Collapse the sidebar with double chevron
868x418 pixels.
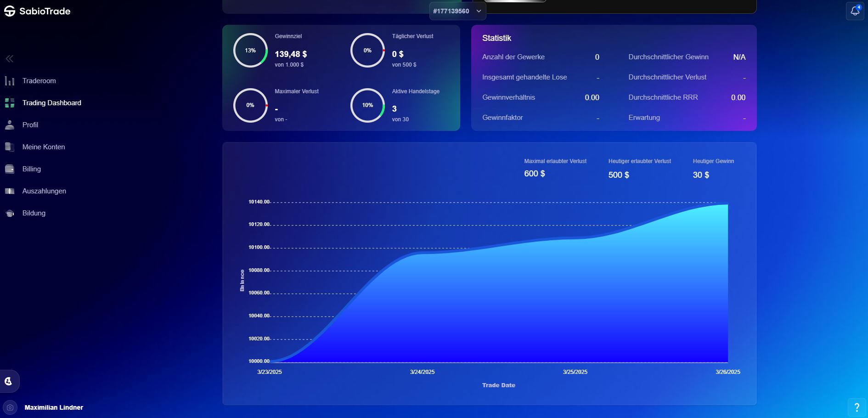pos(10,59)
